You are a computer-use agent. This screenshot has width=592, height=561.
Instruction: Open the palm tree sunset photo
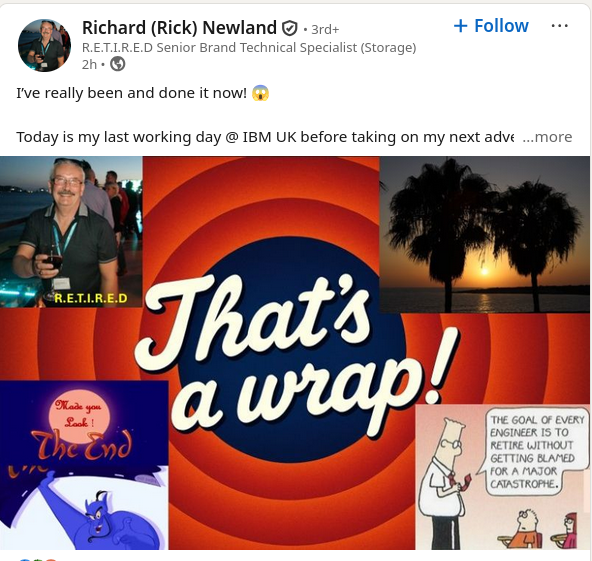pos(484,234)
